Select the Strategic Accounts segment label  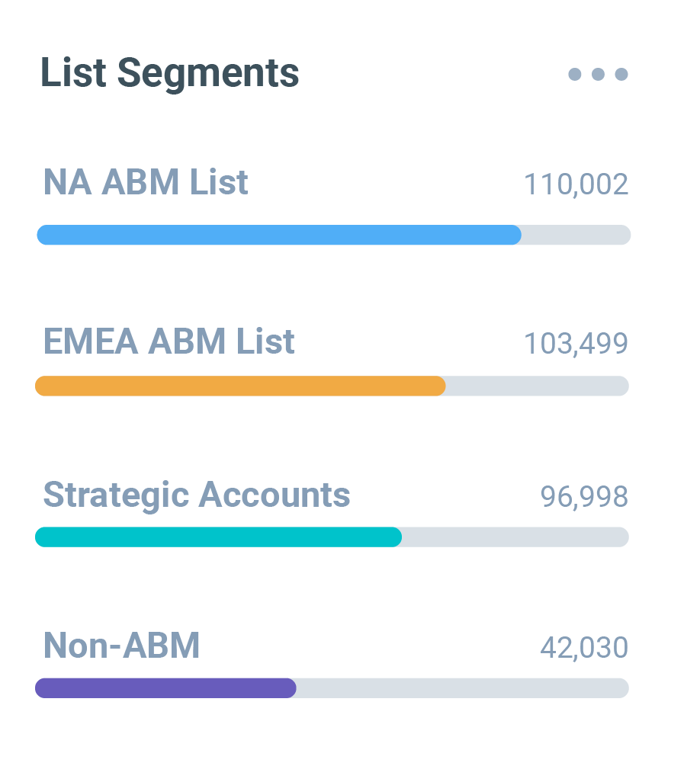[x=197, y=495]
